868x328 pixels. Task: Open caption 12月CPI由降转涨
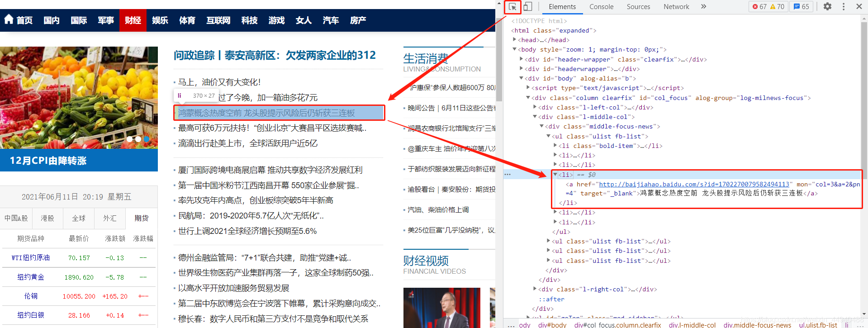coord(48,161)
